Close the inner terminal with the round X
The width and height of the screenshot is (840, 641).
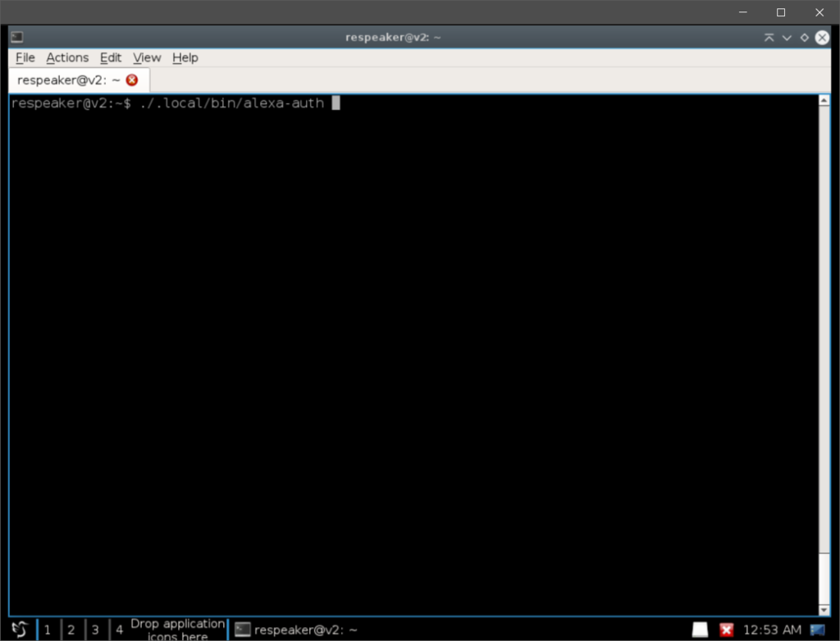point(822,38)
